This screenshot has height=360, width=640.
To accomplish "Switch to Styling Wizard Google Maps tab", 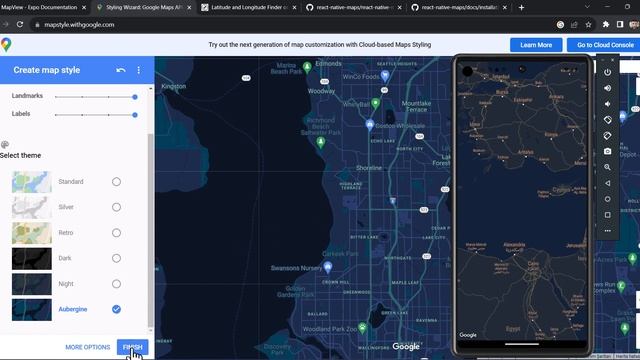I will coord(143,7).
